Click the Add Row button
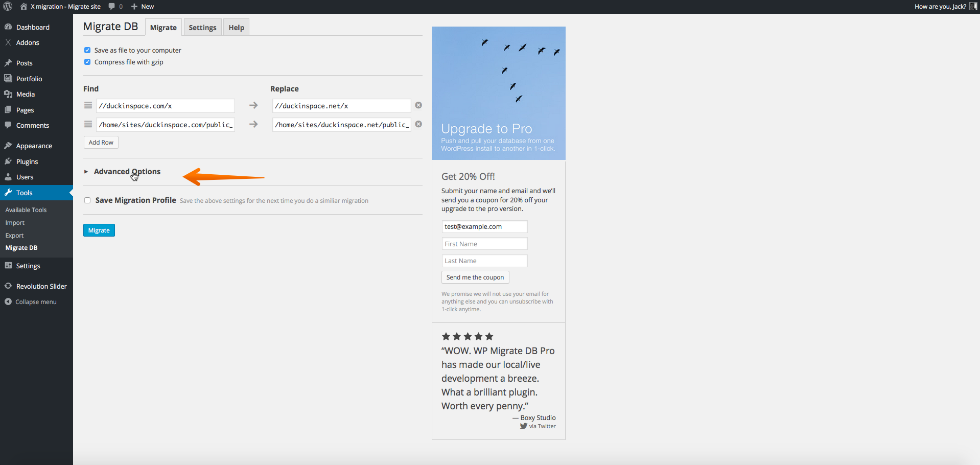This screenshot has width=980, height=465. pos(101,143)
